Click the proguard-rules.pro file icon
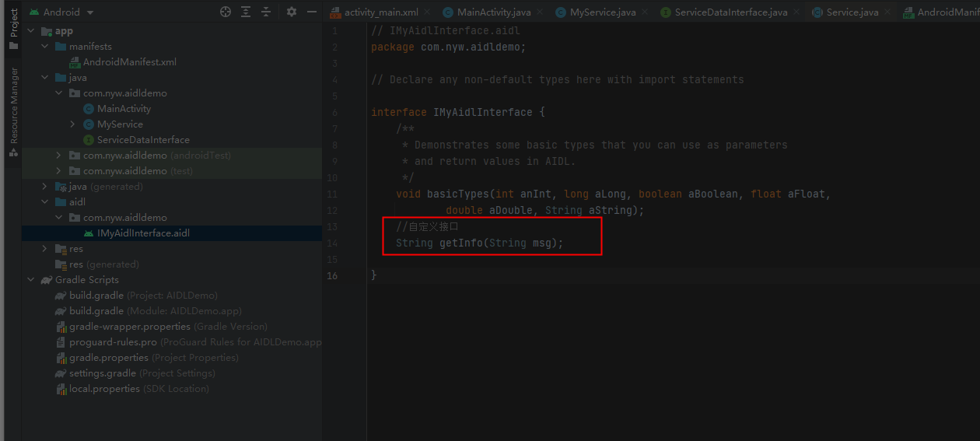The width and height of the screenshot is (980, 441). tap(62, 342)
